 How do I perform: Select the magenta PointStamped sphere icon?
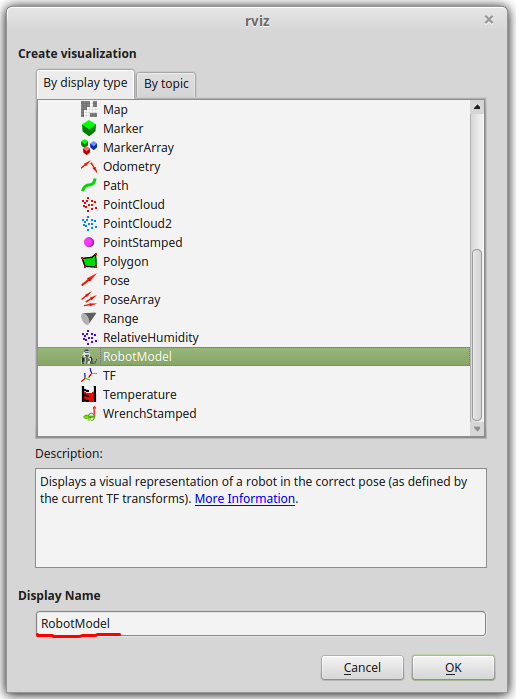[x=89, y=243]
